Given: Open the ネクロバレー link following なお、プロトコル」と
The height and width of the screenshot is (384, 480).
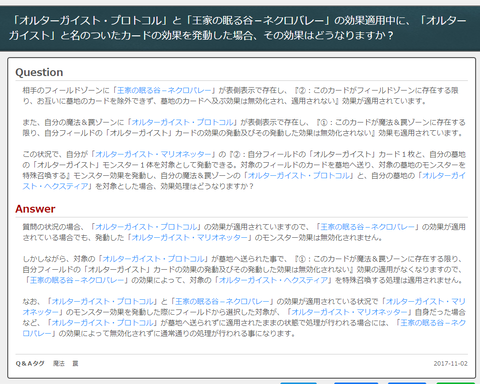Looking at the screenshot, I should [x=222, y=302].
